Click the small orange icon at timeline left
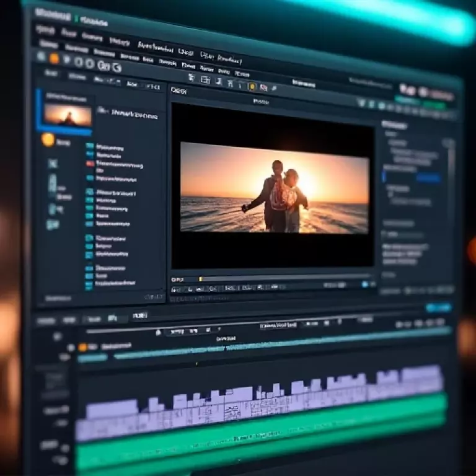Image resolution: width=476 pixels, height=476 pixels. [82, 347]
